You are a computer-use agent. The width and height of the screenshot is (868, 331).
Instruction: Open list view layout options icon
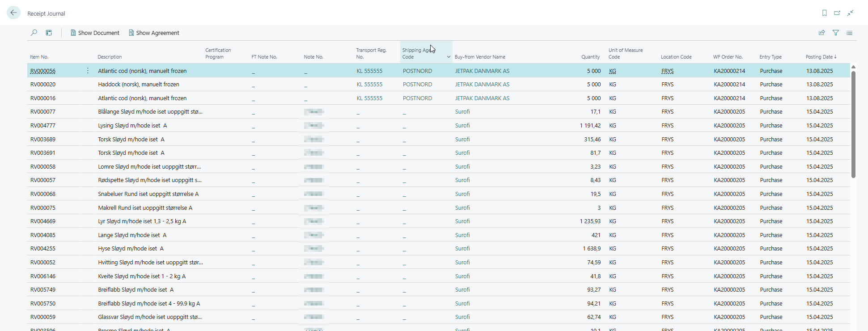(849, 33)
